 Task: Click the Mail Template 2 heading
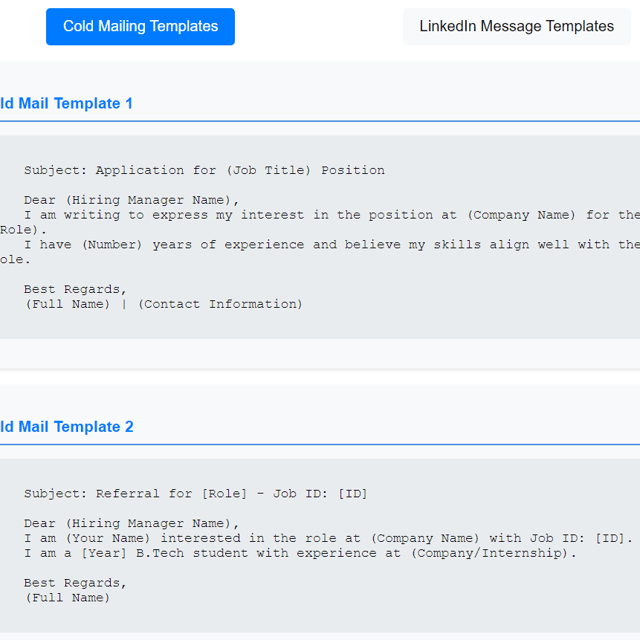pos(67,427)
